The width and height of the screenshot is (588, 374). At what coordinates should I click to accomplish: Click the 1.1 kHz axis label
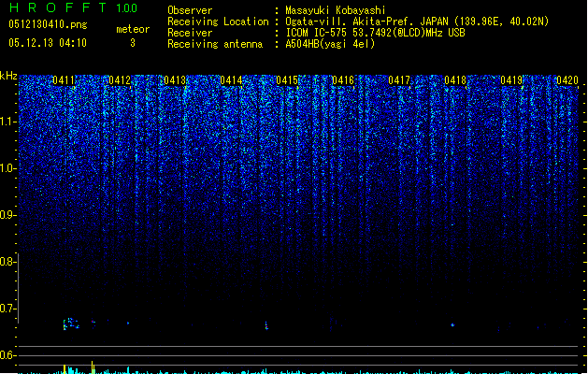[7, 122]
